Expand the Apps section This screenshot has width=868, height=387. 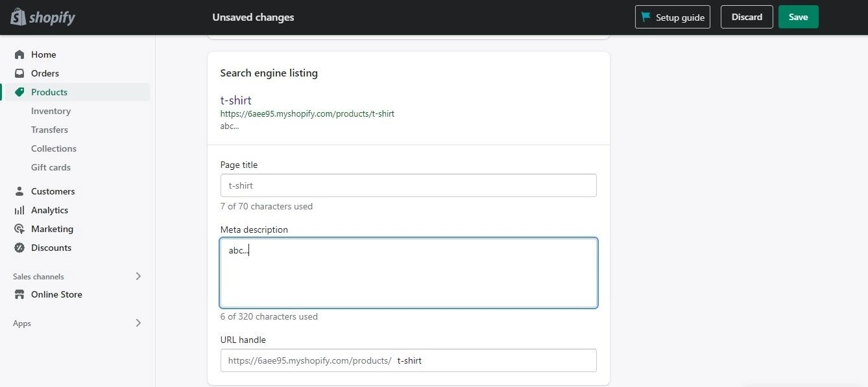click(x=138, y=323)
